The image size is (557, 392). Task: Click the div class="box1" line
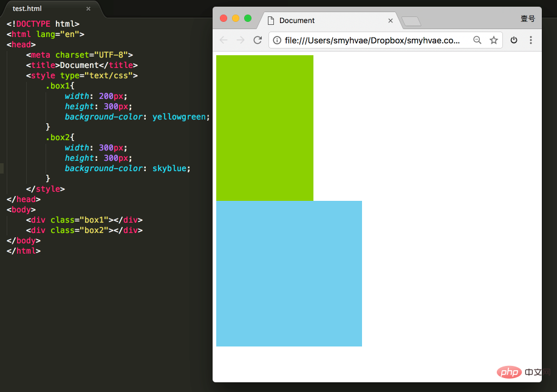pyautogui.click(x=84, y=220)
